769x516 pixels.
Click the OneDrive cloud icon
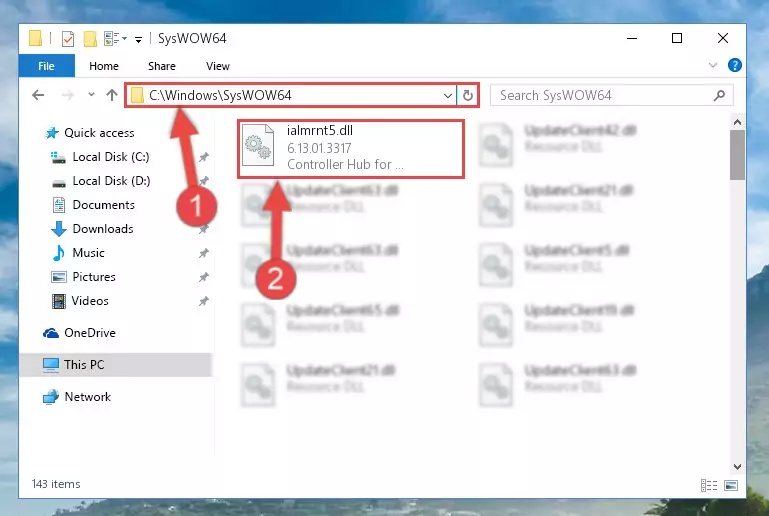[51, 334]
